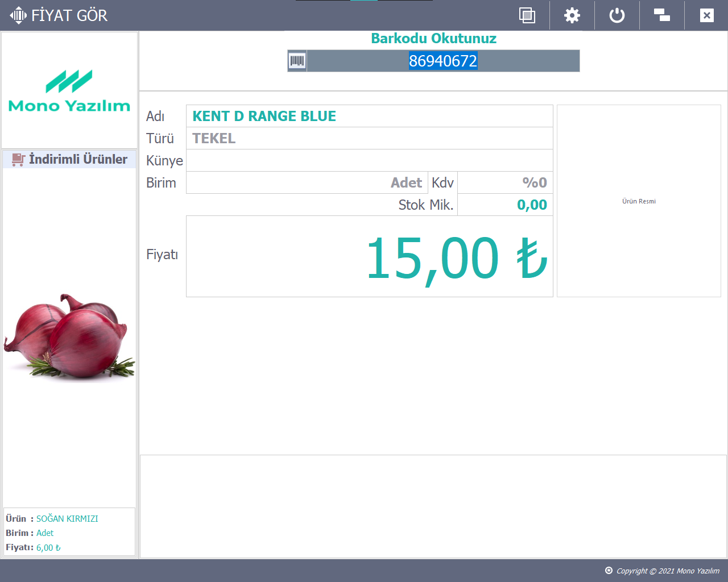Select the SOĞAN KIRMIZI discounted product info
Viewport: 728px width, 582px height.
tap(67, 518)
